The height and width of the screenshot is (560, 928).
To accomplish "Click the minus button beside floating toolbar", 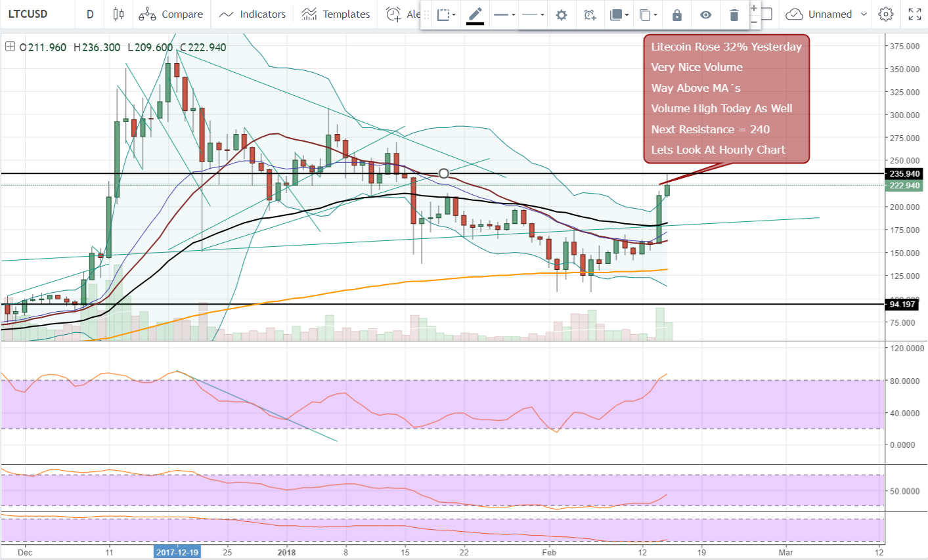I will [753, 22].
